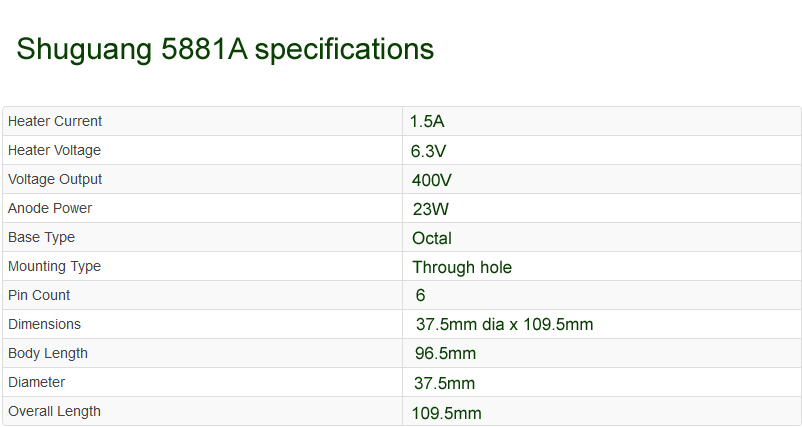The image size is (802, 427).
Task: Select the Voltage Output label
Action: [55, 179]
